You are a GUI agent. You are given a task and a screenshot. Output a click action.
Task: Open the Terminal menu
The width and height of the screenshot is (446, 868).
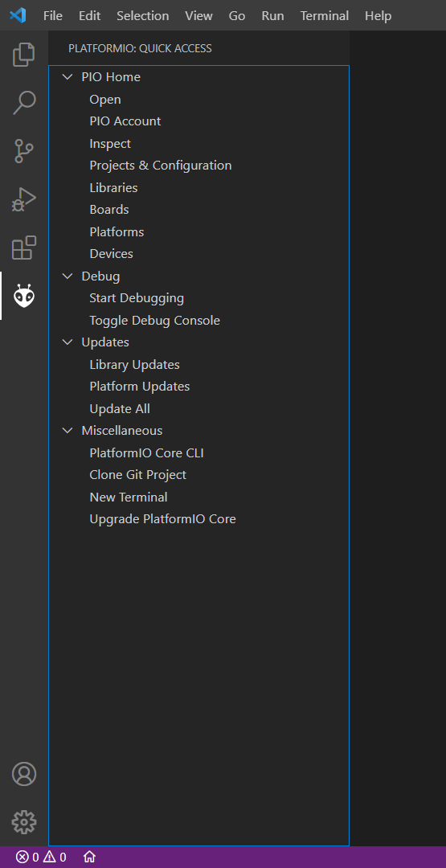point(325,16)
